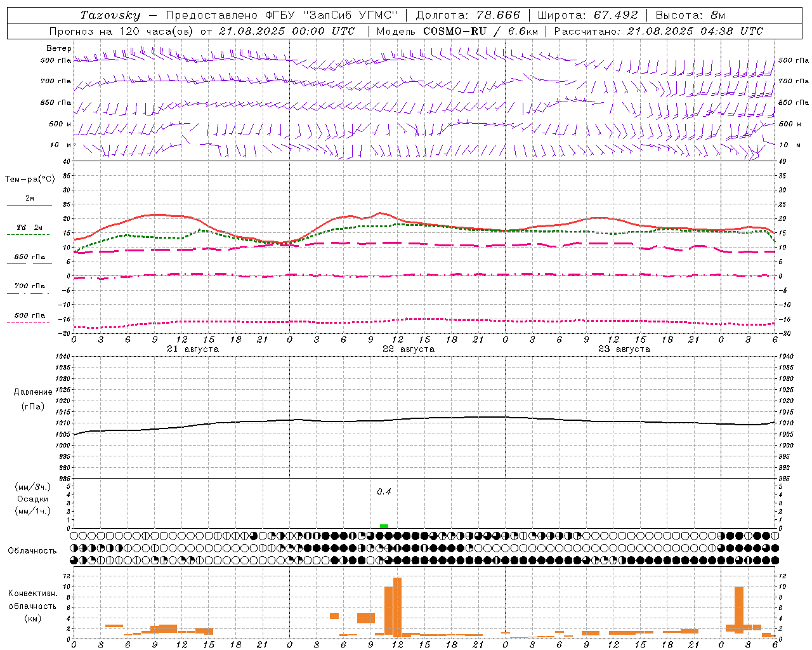Click the (мм/3ч.) precipitation unit label
This screenshot has width=812, height=650.
click(33, 487)
